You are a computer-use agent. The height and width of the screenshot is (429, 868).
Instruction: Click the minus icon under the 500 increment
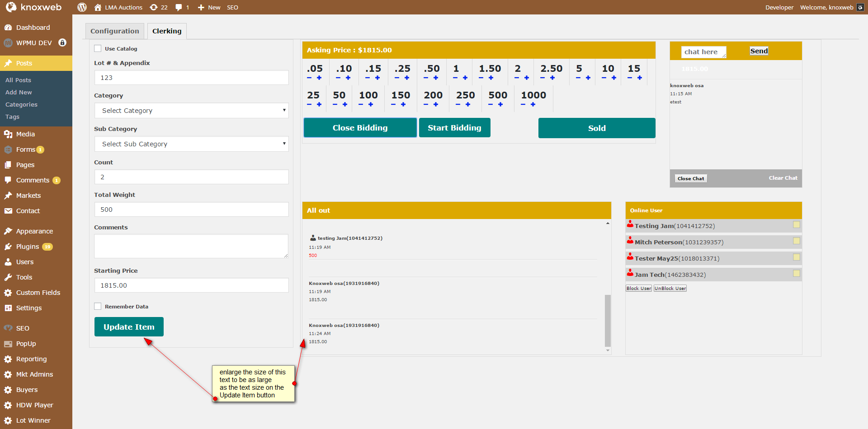[491, 105]
